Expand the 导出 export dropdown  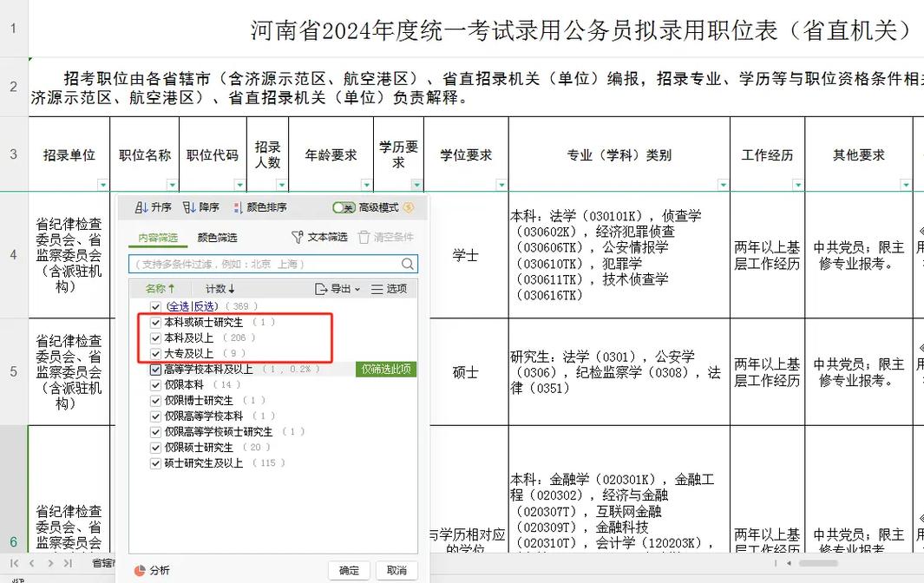(x=337, y=289)
